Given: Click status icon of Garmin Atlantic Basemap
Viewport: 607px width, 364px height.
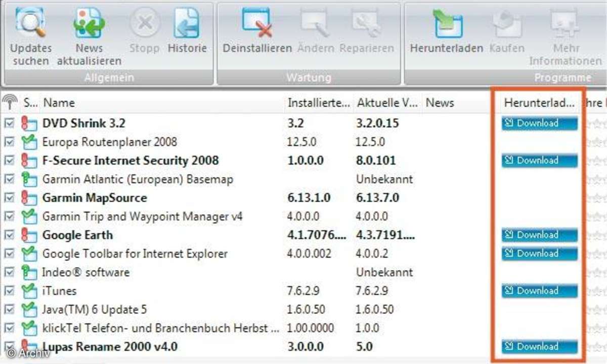Looking at the screenshot, I should (29, 179).
